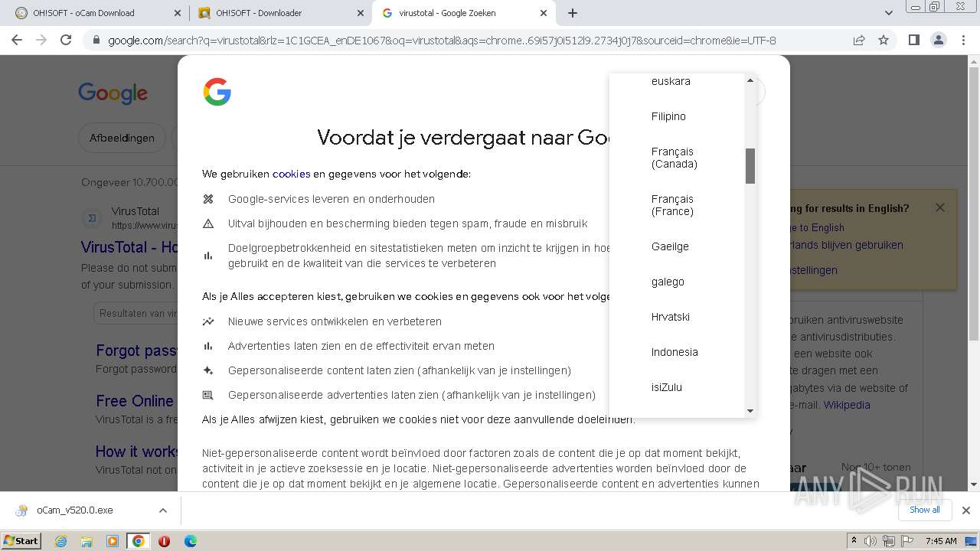
Task: Open the tab search dropdown arrow
Action: click(x=888, y=13)
